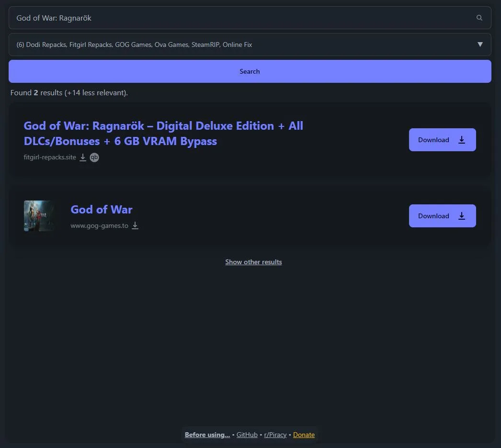The width and height of the screenshot is (501, 448).
Task: Click the Found 2 results text
Action: click(69, 93)
